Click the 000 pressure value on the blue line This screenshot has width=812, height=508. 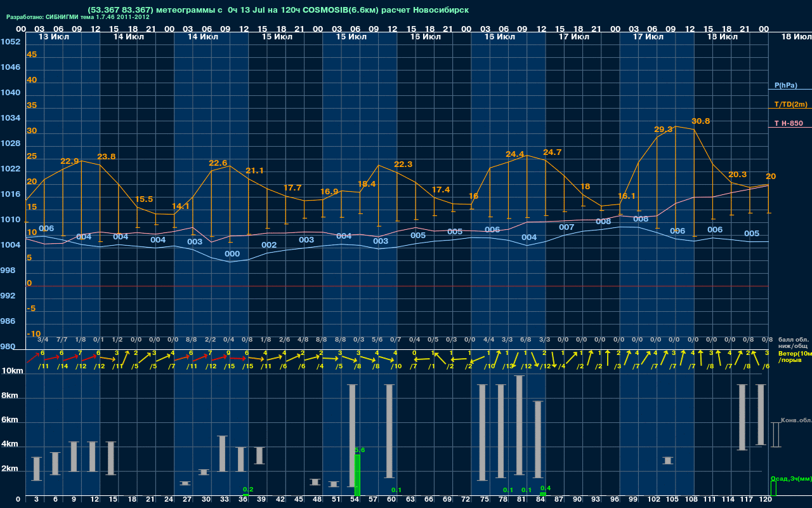pos(232,254)
